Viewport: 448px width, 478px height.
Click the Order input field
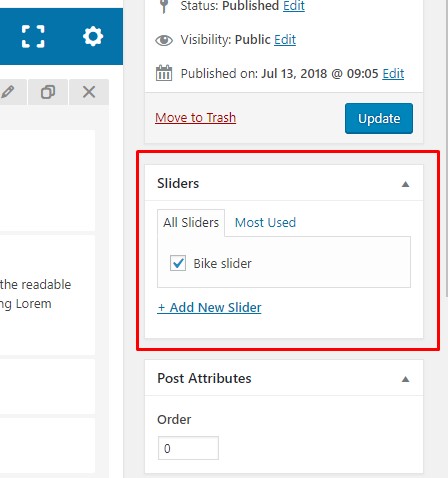[188, 448]
